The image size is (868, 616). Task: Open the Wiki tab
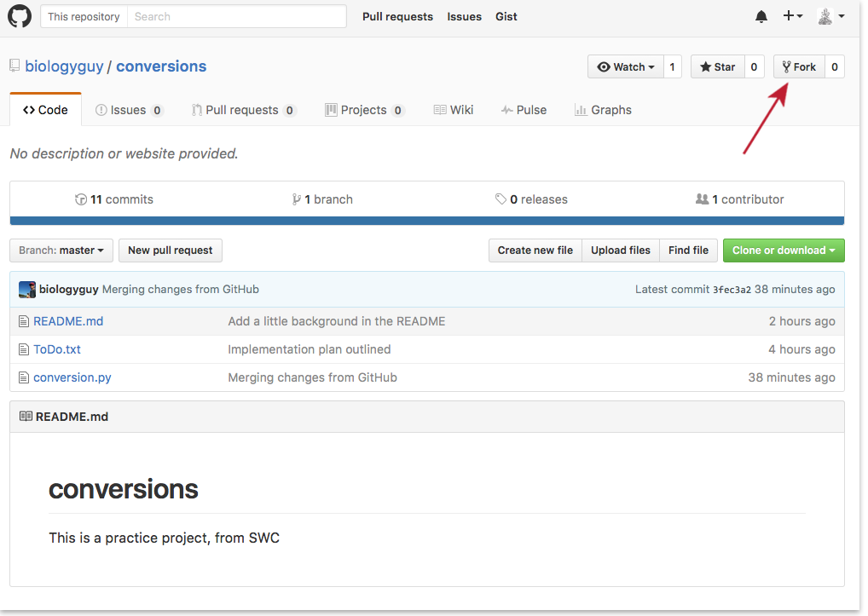tap(454, 110)
